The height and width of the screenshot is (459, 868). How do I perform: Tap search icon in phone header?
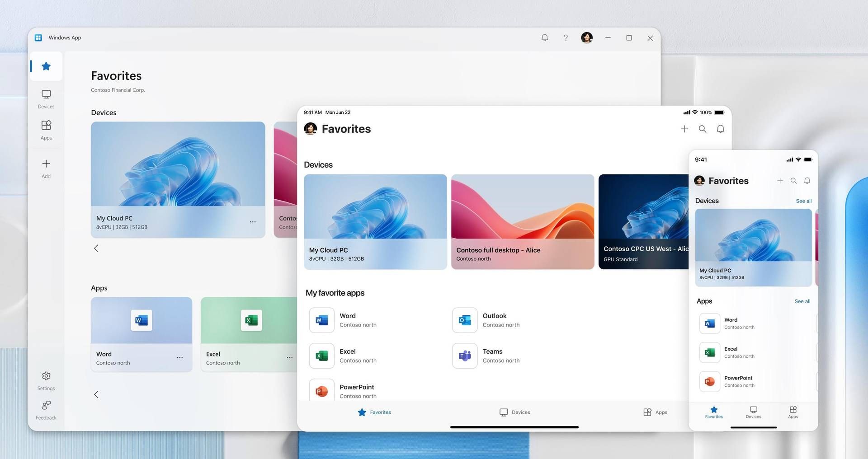793,181
